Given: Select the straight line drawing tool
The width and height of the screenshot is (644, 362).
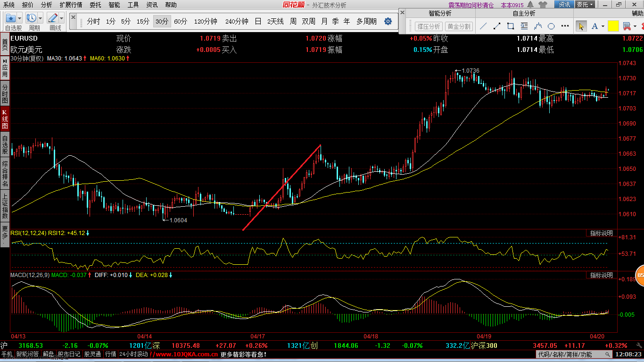Looking at the screenshot, I should click(x=483, y=26).
